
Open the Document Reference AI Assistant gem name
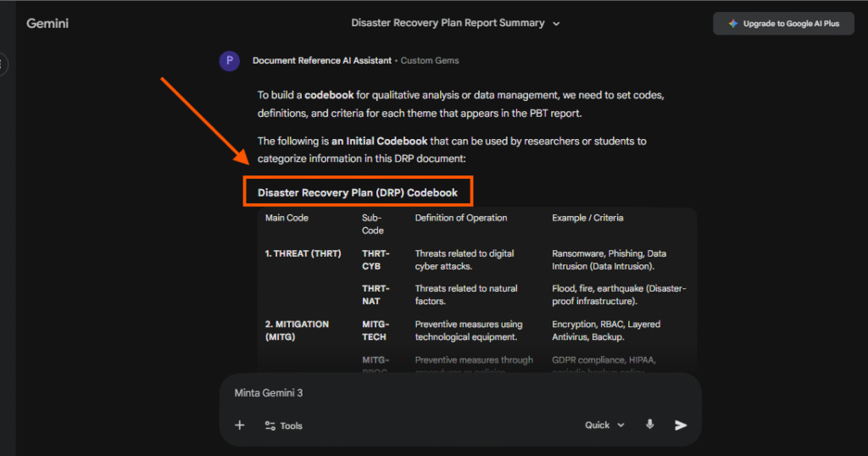tap(321, 61)
